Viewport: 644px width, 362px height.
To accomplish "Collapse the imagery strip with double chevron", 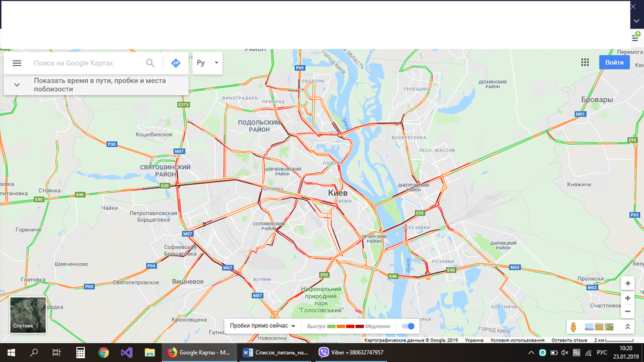I will pyautogui.click(x=627, y=327).
